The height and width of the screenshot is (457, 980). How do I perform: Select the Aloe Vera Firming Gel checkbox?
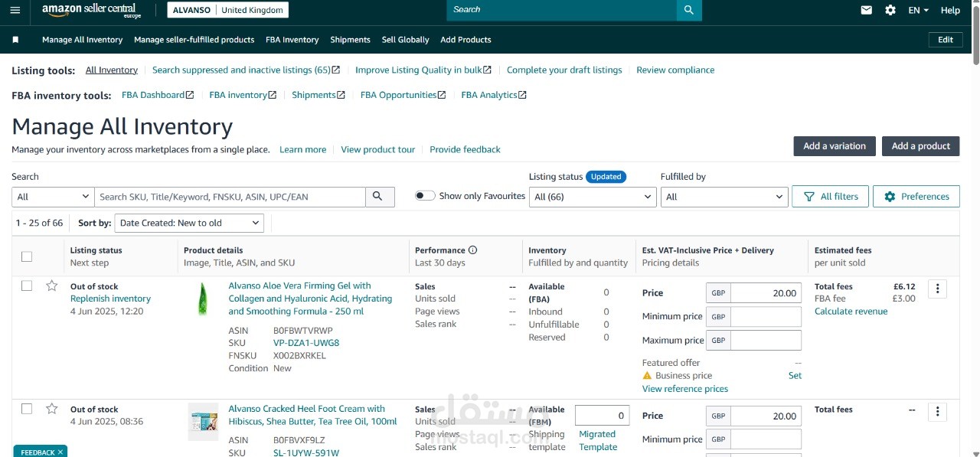click(x=27, y=286)
